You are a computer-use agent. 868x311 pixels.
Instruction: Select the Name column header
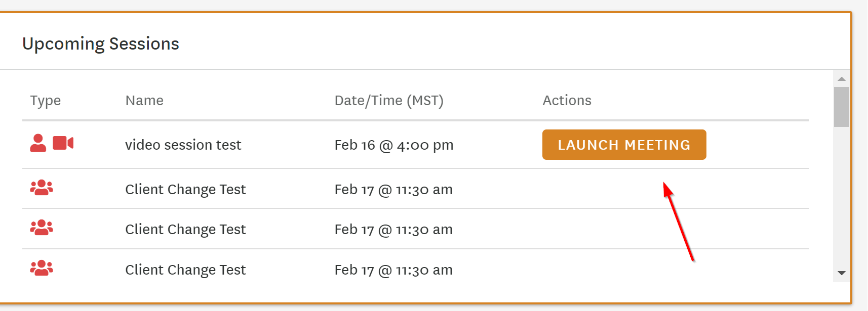[144, 101]
